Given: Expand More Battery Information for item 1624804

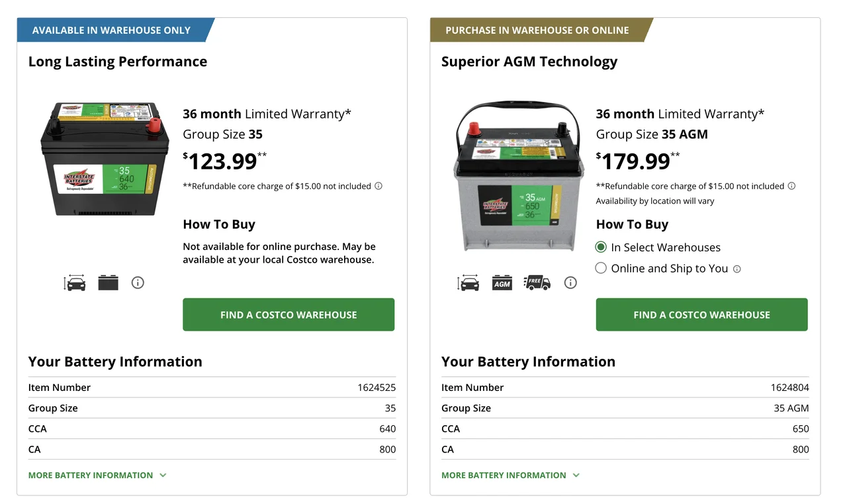Looking at the screenshot, I should point(510,475).
